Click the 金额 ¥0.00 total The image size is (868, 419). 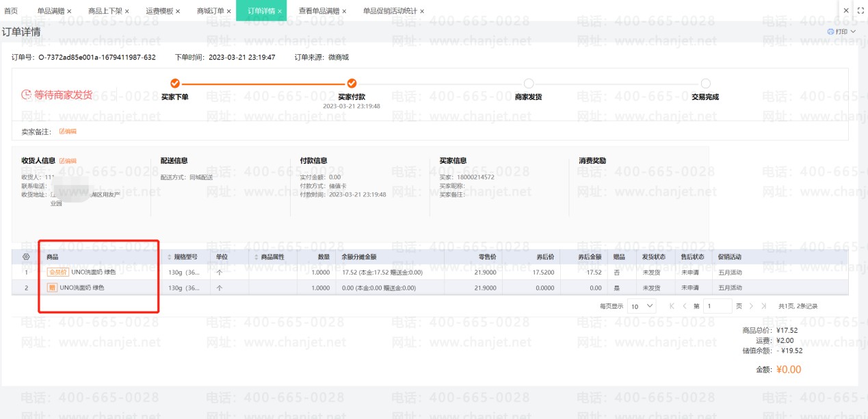pos(788,370)
